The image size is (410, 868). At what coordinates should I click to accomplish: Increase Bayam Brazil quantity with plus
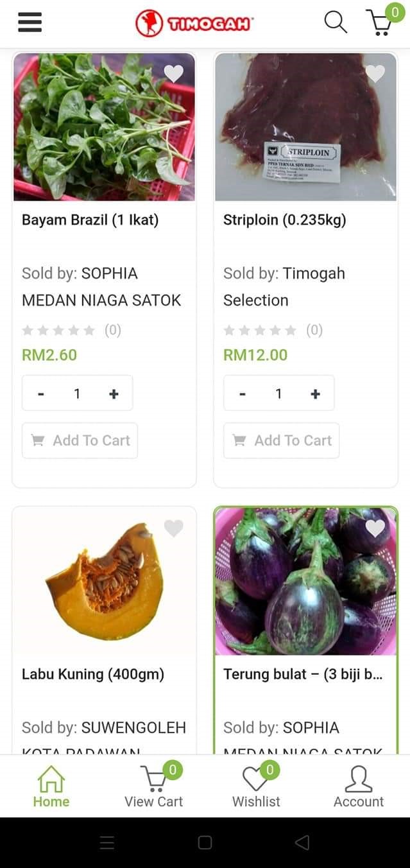click(x=114, y=394)
